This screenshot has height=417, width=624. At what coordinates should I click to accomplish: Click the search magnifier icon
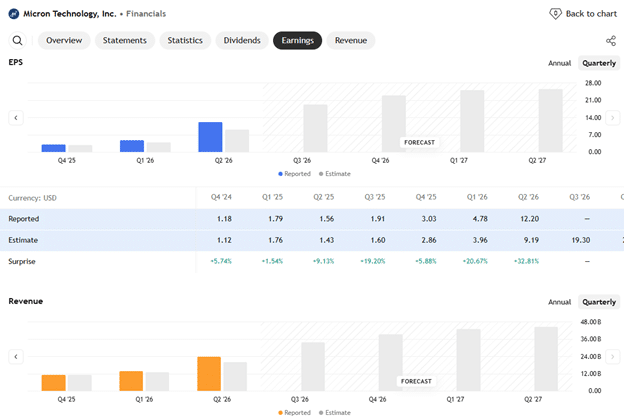coord(17,41)
